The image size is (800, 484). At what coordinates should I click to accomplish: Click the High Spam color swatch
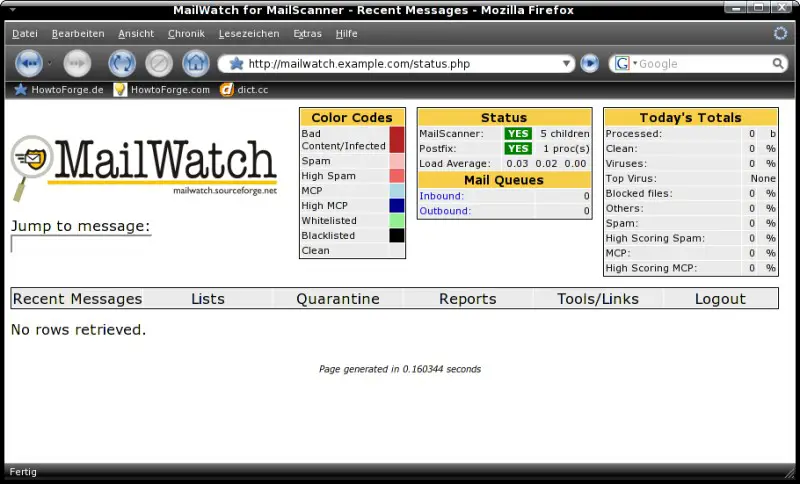(397, 176)
